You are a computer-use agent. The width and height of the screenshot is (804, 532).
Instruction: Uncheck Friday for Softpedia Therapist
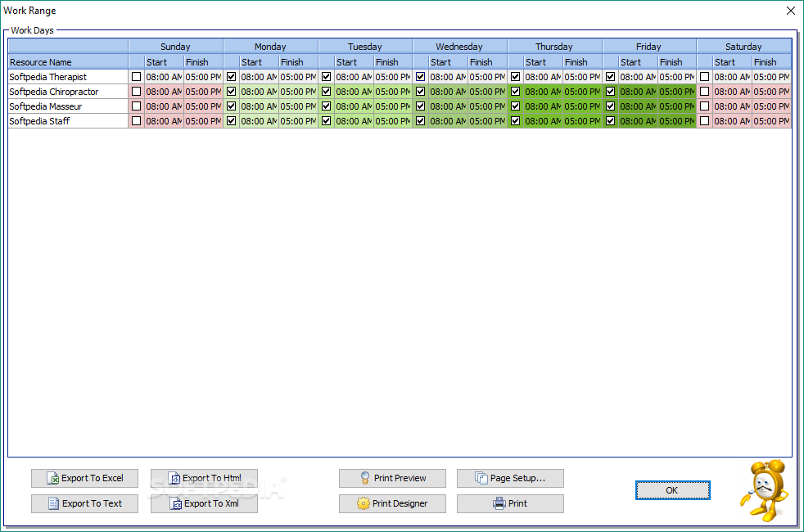point(610,77)
